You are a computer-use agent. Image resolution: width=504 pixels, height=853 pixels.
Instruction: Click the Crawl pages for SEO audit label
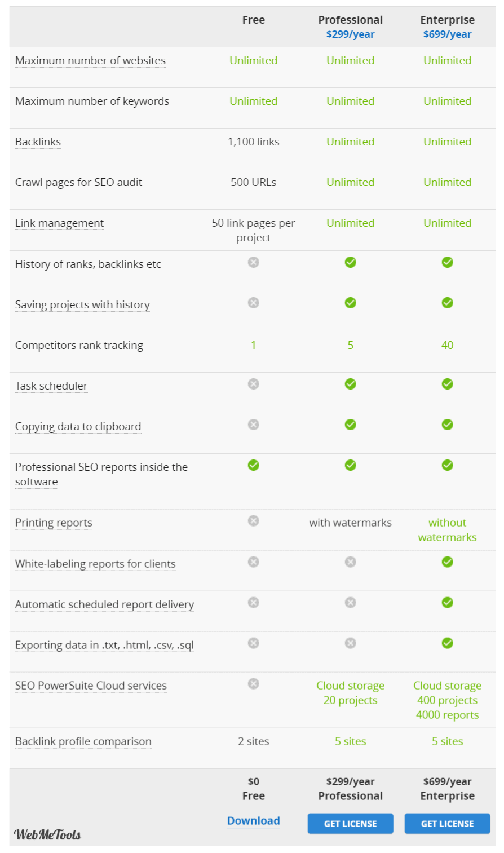pos(78,183)
